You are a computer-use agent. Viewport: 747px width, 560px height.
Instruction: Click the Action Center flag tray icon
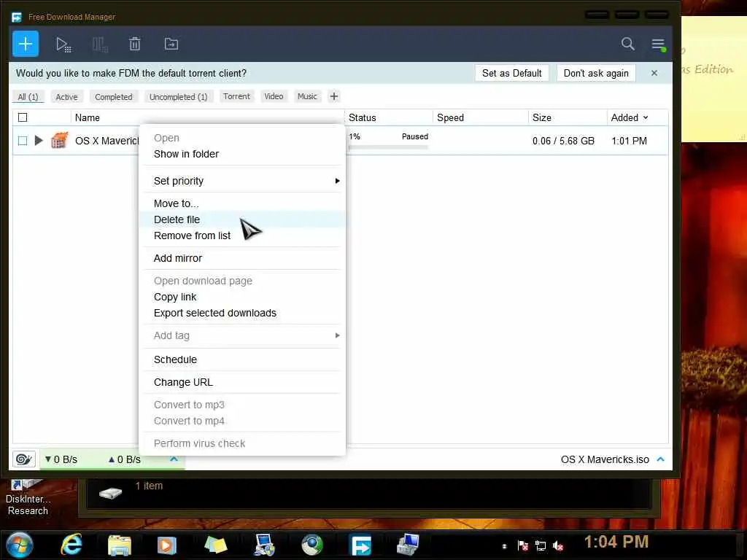(522, 545)
